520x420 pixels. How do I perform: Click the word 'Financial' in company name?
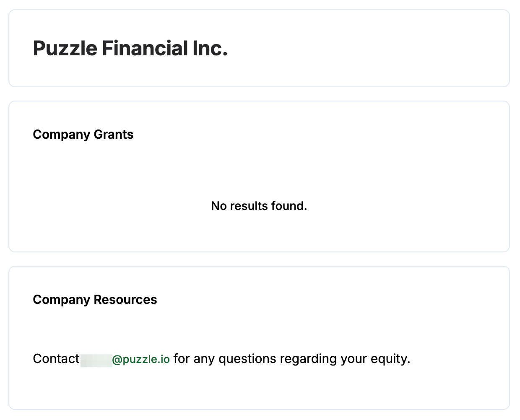[145, 48]
